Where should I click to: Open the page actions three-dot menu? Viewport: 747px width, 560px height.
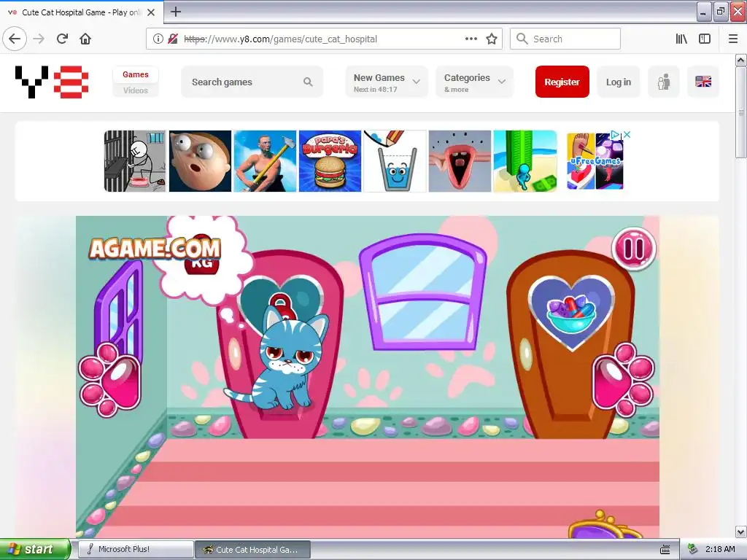click(471, 39)
